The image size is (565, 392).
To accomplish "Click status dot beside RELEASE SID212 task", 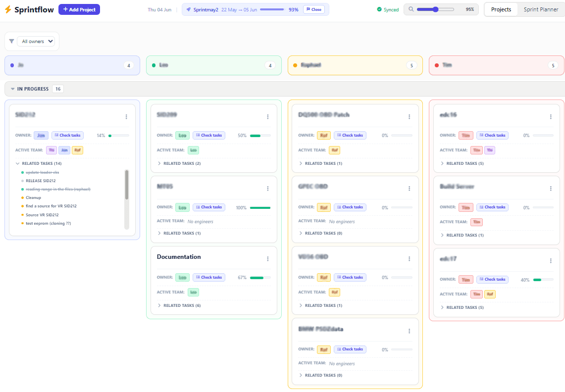I will pos(22,181).
